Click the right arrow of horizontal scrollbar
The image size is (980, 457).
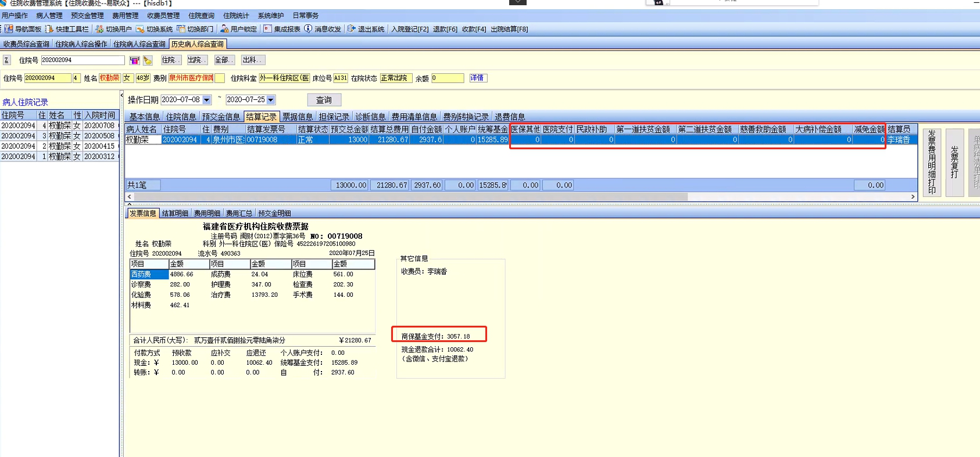pyautogui.click(x=913, y=197)
